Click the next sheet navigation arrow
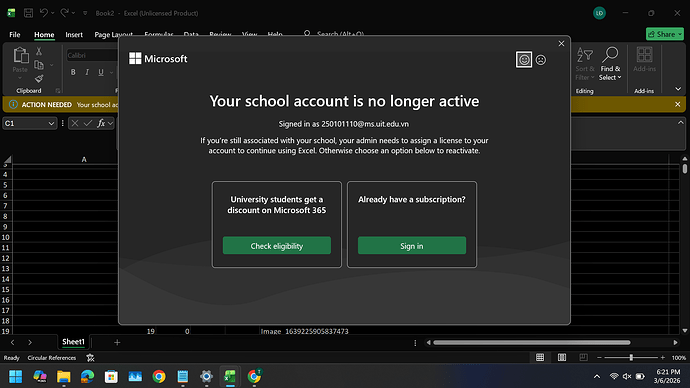690x388 pixels. tap(30, 342)
